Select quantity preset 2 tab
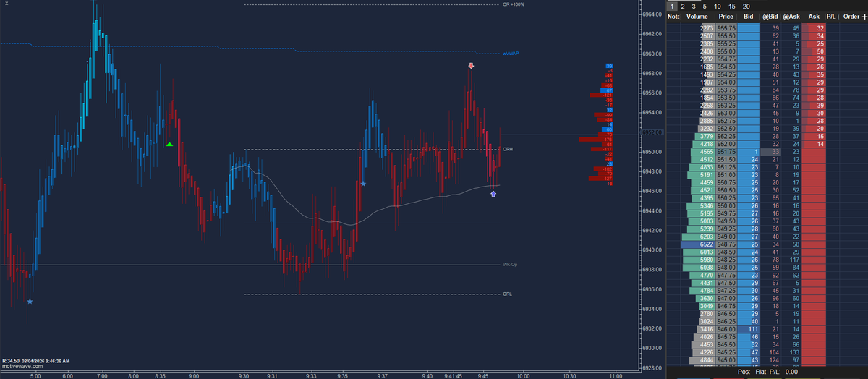868x379 pixels. tap(683, 5)
